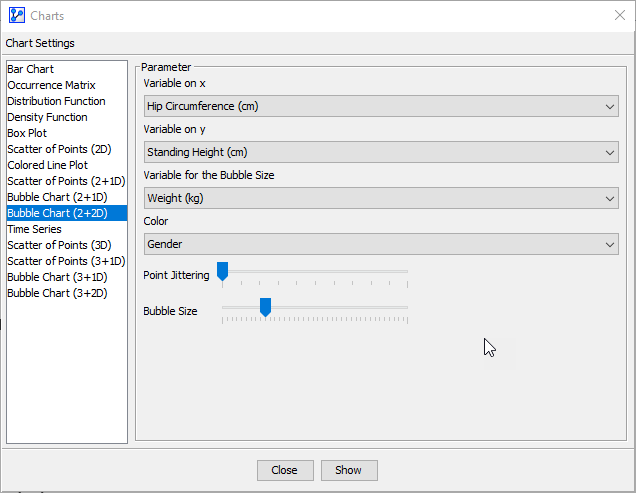636x493 pixels.
Task: Expand the Variable on y combo box
Action: pyautogui.click(x=381, y=152)
